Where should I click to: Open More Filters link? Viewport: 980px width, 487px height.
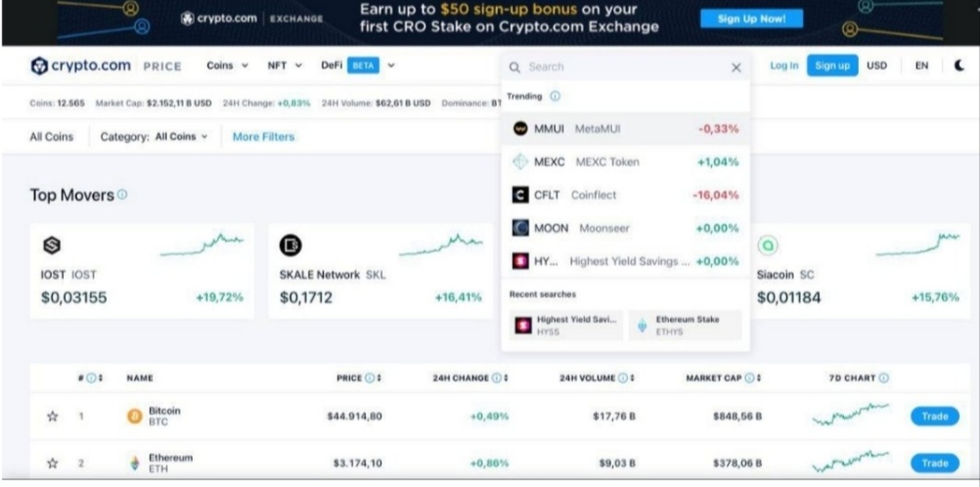pos(263,137)
